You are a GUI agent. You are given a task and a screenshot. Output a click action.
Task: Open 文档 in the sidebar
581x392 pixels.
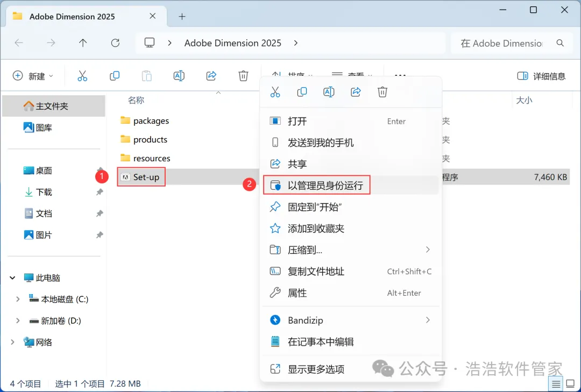pyautogui.click(x=38, y=213)
